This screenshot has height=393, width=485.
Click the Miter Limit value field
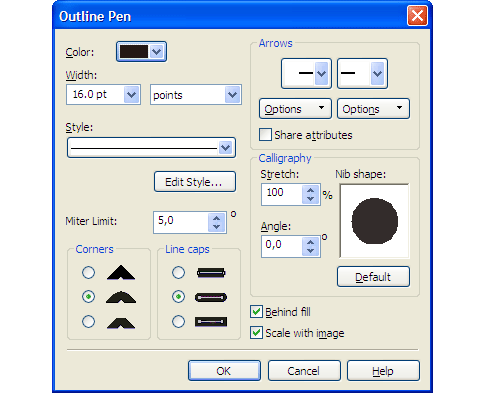coord(181,222)
